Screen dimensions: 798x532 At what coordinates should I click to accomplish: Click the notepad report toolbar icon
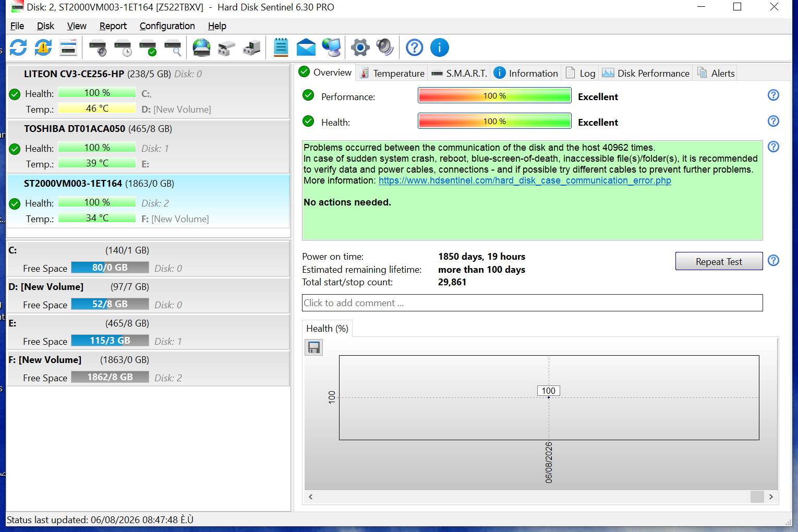[281, 47]
